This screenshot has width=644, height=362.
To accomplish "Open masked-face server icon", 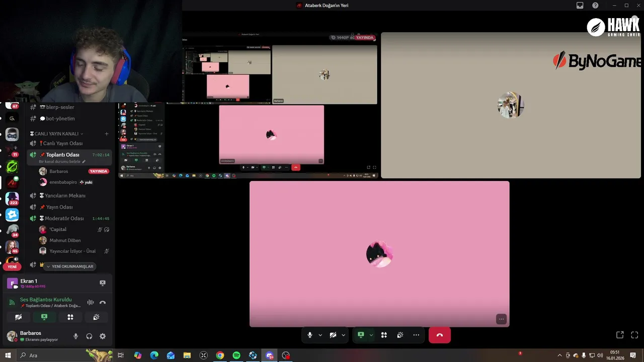I will tap(12, 134).
